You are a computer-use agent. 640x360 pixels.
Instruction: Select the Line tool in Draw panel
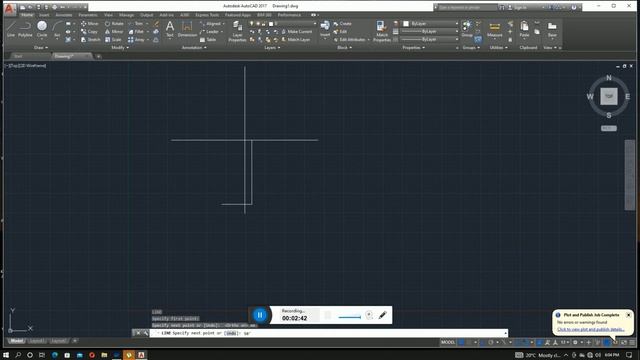point(11,29)
